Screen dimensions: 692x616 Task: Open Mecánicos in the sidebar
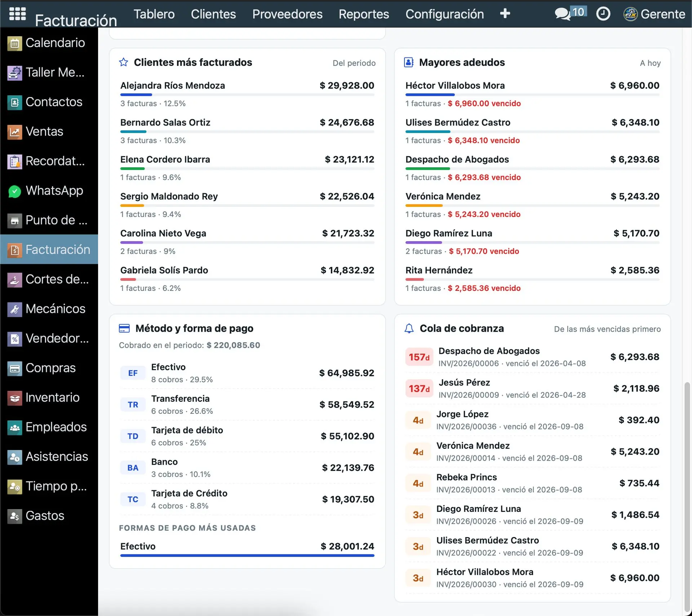pos(49,309)
